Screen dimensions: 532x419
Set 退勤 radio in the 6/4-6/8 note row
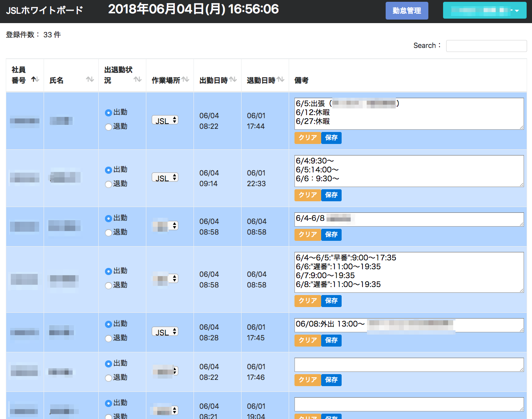click(108, 232)
